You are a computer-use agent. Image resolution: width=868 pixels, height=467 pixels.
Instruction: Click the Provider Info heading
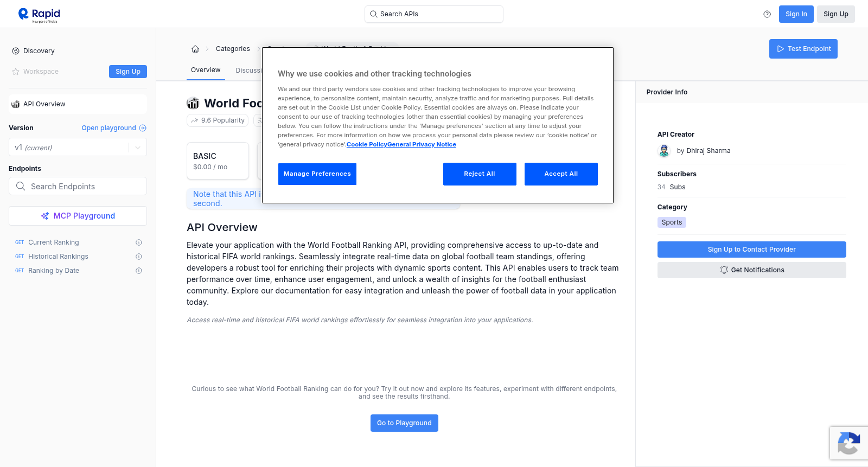[667, 92]
